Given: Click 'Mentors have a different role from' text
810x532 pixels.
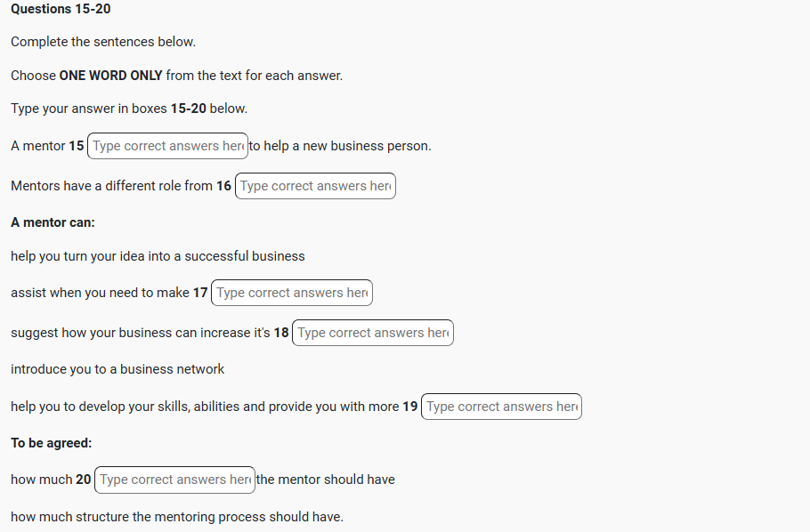Looking at the screenshot, I should click(111, 186).
